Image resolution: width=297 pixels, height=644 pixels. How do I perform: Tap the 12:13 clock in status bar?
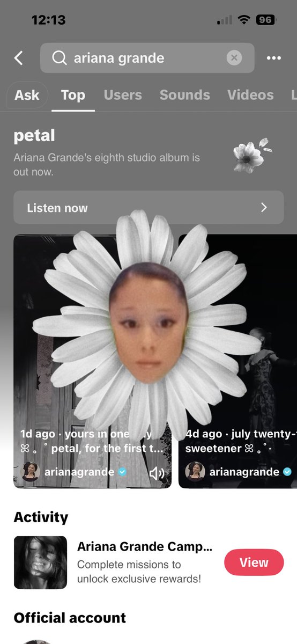click(x=48, y=20)
